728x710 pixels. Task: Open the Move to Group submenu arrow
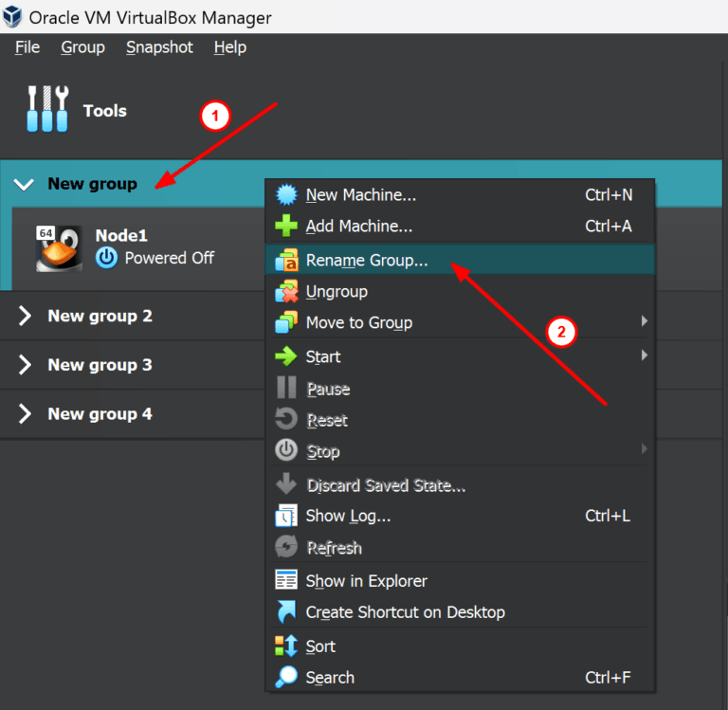[644, 321]
